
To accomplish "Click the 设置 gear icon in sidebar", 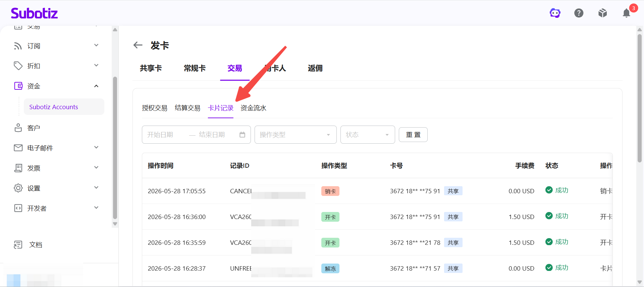I will click(18, 188).
